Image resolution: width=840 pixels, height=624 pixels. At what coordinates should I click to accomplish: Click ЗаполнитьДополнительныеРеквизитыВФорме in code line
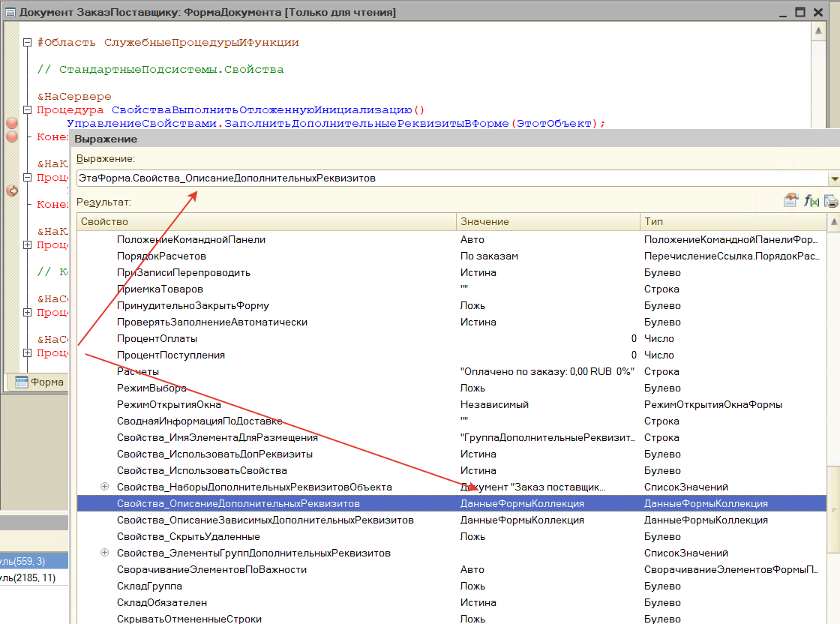tap(367, 123)
